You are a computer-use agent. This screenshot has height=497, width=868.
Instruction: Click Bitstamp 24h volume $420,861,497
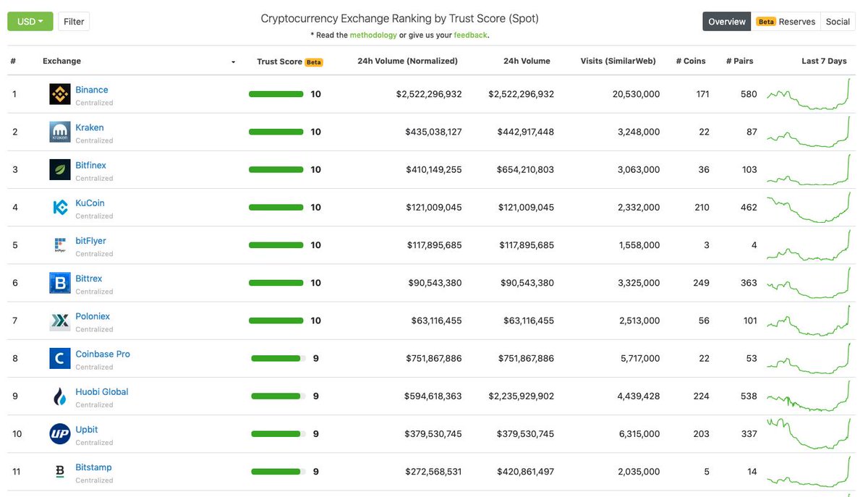coord(526,471)
